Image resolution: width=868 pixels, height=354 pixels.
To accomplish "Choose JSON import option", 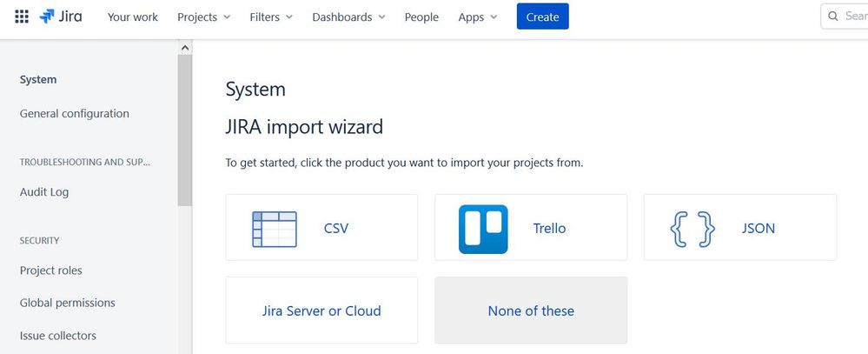I will tap(740, 227).
